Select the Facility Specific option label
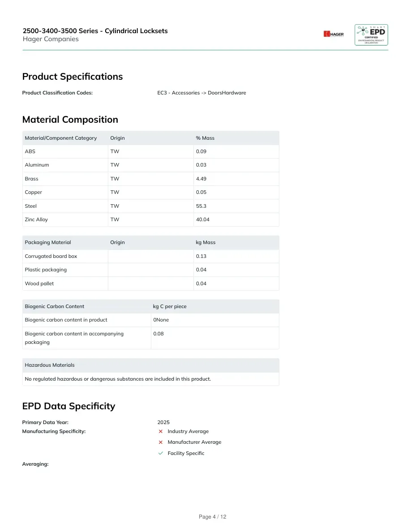The width and height of the screenshot is (411, 532). (x=186, y=453)
